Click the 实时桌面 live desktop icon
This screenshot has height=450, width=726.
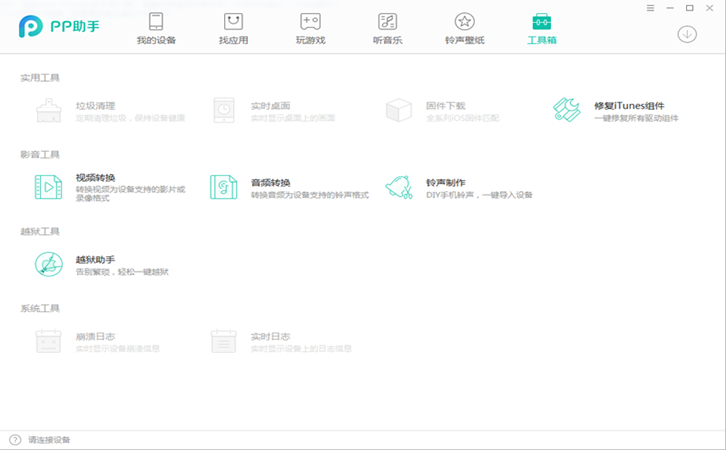click(224, 110)
